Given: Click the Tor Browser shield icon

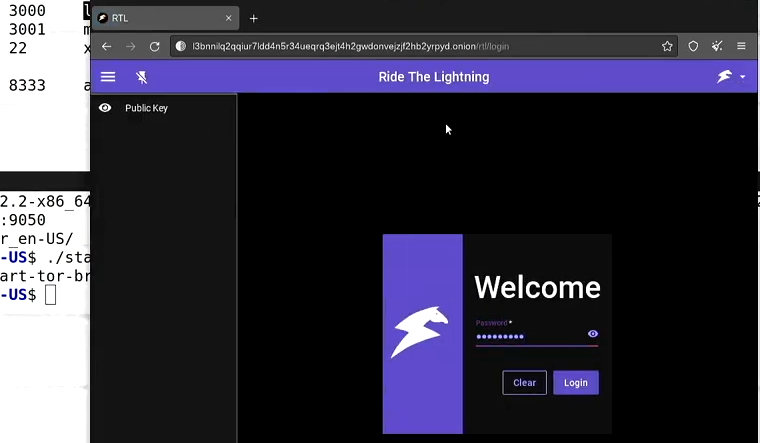Looking at the screenshot, I should (693, 46).
